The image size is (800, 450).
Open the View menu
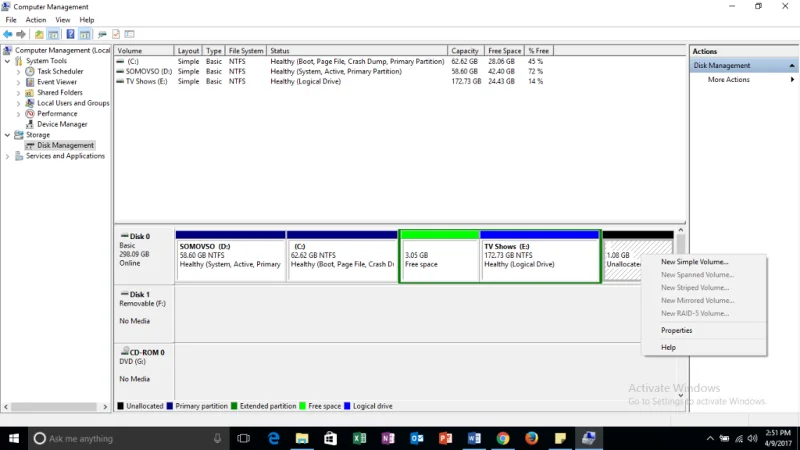[x=63, y=20]
